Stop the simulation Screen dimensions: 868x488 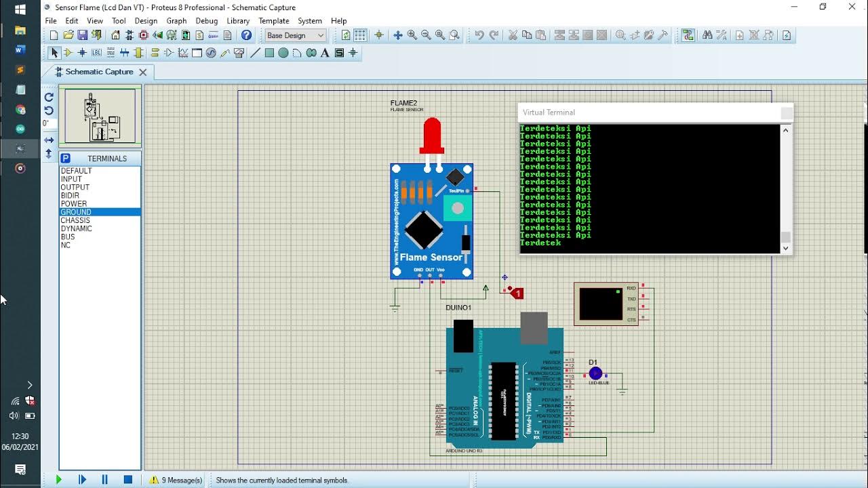[x=127, y=479]
